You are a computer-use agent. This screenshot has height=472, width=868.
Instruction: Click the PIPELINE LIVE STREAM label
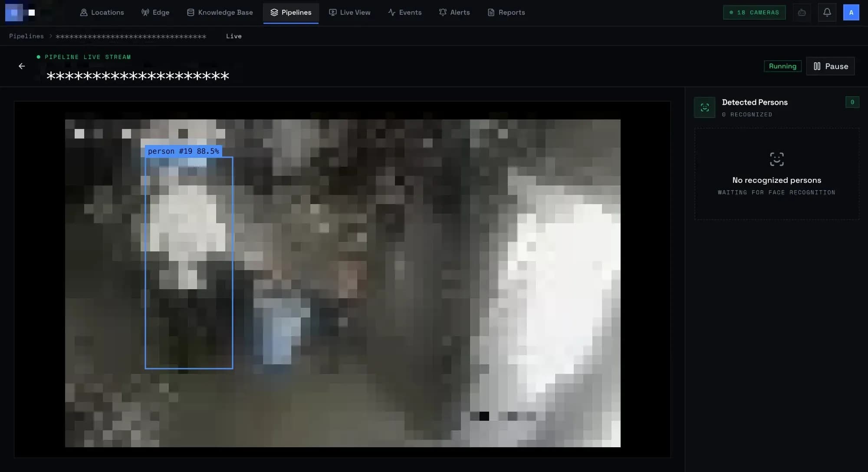88,57
